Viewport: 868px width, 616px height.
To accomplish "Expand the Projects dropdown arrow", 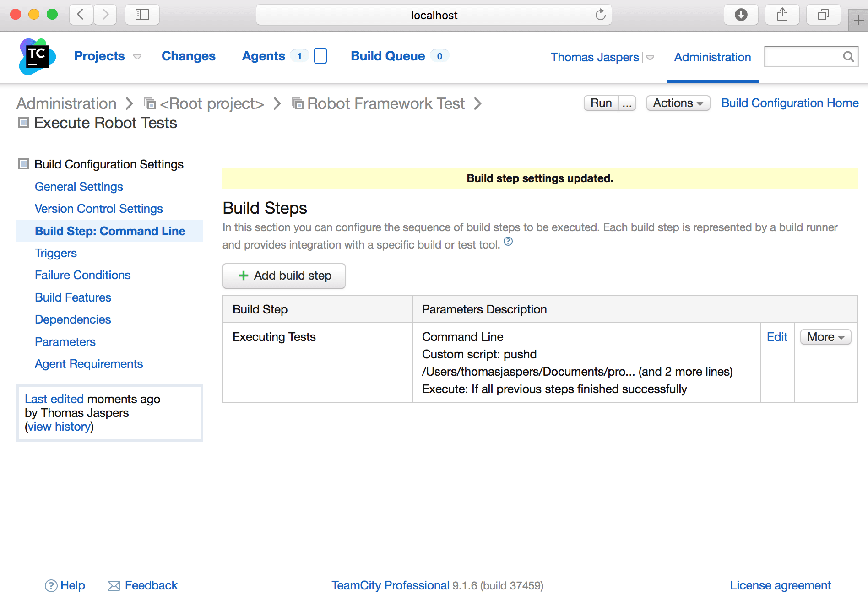I will [x=137, y=57].
